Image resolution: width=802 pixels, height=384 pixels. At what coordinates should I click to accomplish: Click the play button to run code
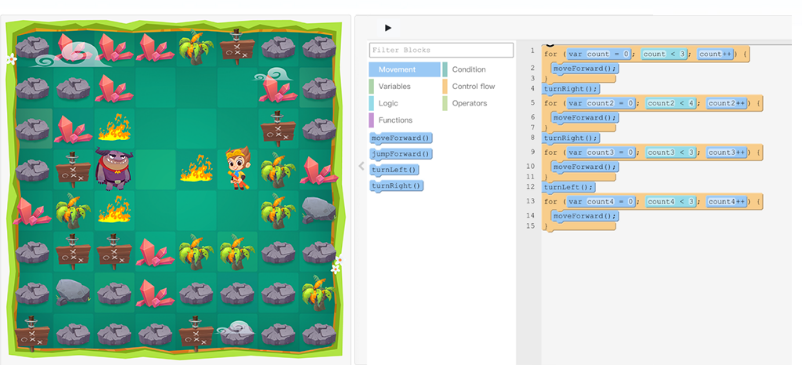388,28
